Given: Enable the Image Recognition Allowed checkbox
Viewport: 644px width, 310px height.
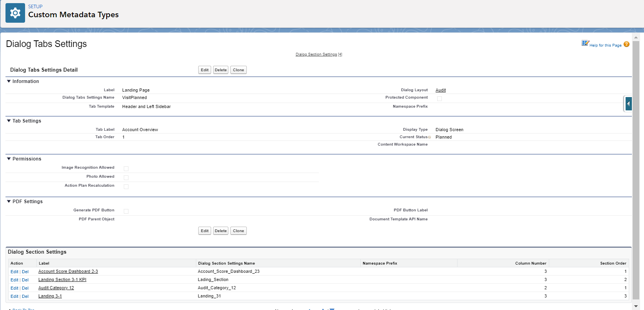Looking at the screenshot, I should pyautogui.click(x=126, y=169).
